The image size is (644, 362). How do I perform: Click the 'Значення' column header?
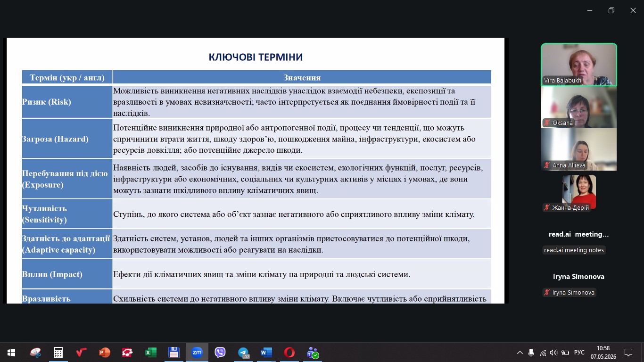pos(302,77)
